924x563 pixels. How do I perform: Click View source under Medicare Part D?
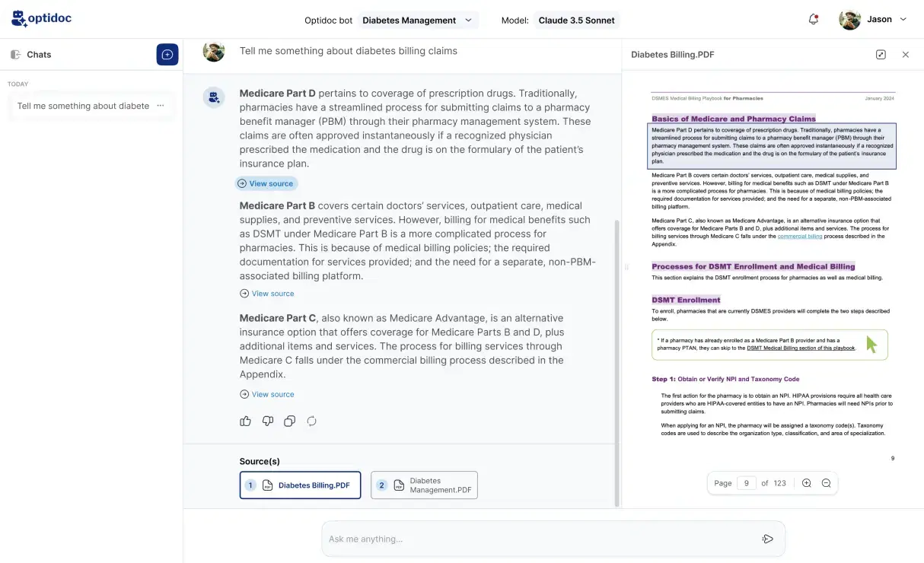[x=266, y=183]
